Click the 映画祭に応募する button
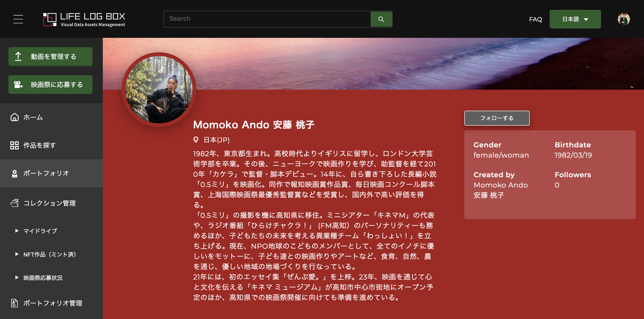 (x=50, y=85)
